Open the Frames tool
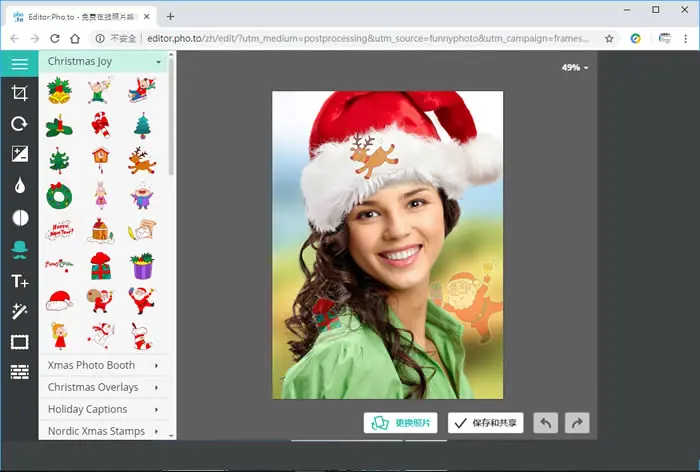700x472 pixels. coord(20,343)
